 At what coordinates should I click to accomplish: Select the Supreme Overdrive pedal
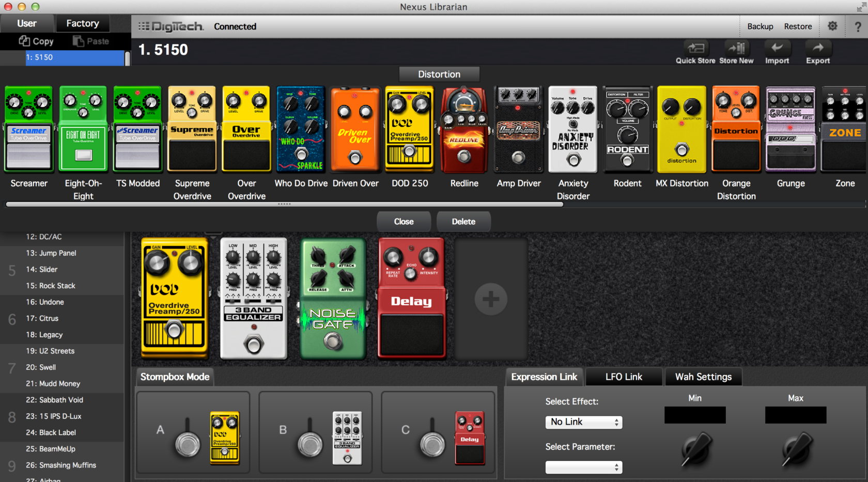pyautogui.click(x=192, y=129)
